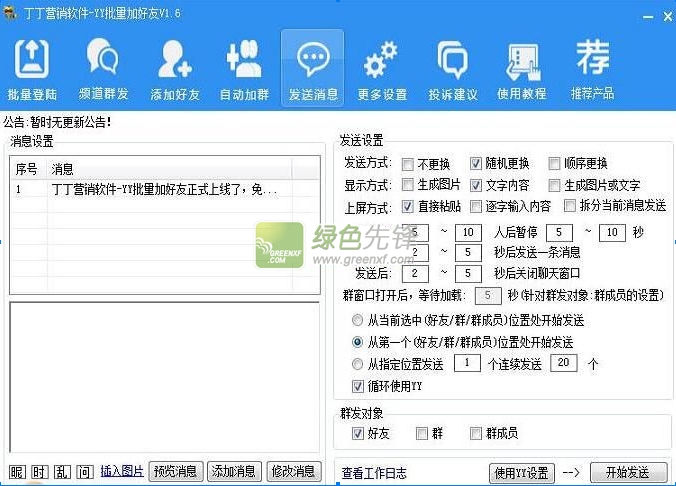Edit the 秒后关闭聊天窗口 max field
Image resolution: width=676 pixels, height=486 pixels.
click(x=468, y=273)
